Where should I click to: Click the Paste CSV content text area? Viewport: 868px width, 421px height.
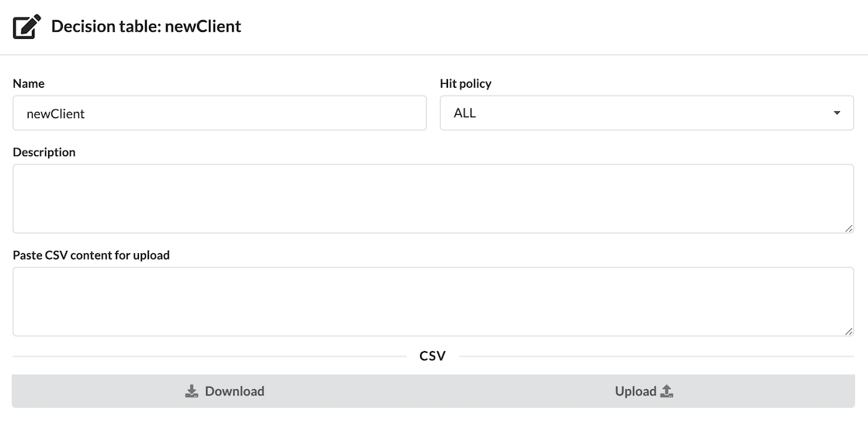433,301
